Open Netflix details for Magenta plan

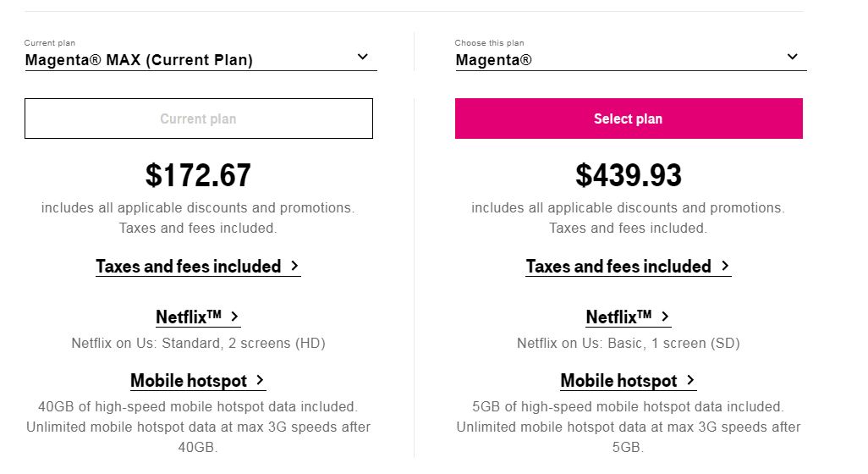click(x=629, y=317)
